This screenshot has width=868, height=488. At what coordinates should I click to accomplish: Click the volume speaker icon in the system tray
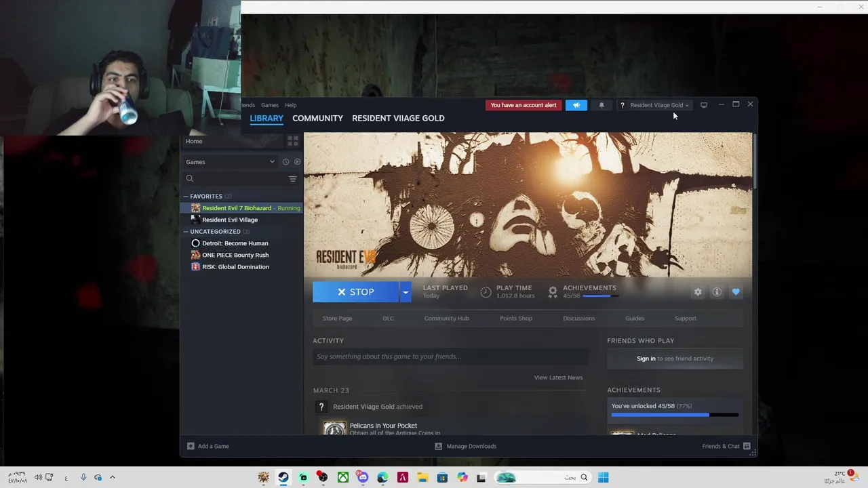pyautogui.click(x=38, y=478)
